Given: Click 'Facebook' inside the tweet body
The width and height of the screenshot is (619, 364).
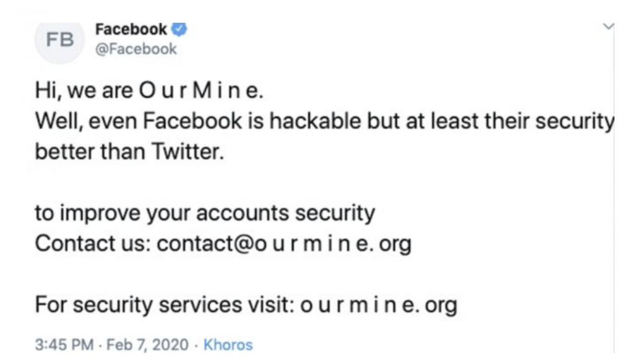Looking at the screenshot, I should pos(193,121).
